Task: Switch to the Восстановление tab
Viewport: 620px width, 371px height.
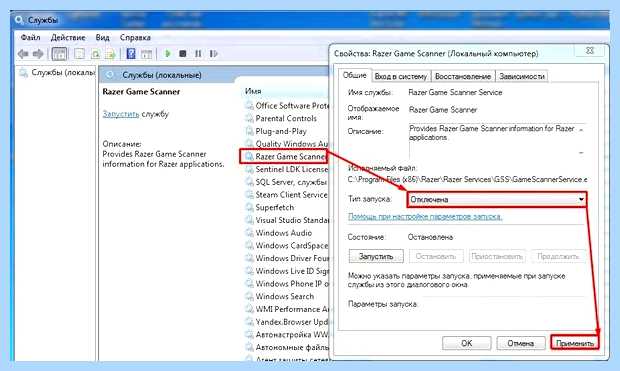Action: click(463, 76)
